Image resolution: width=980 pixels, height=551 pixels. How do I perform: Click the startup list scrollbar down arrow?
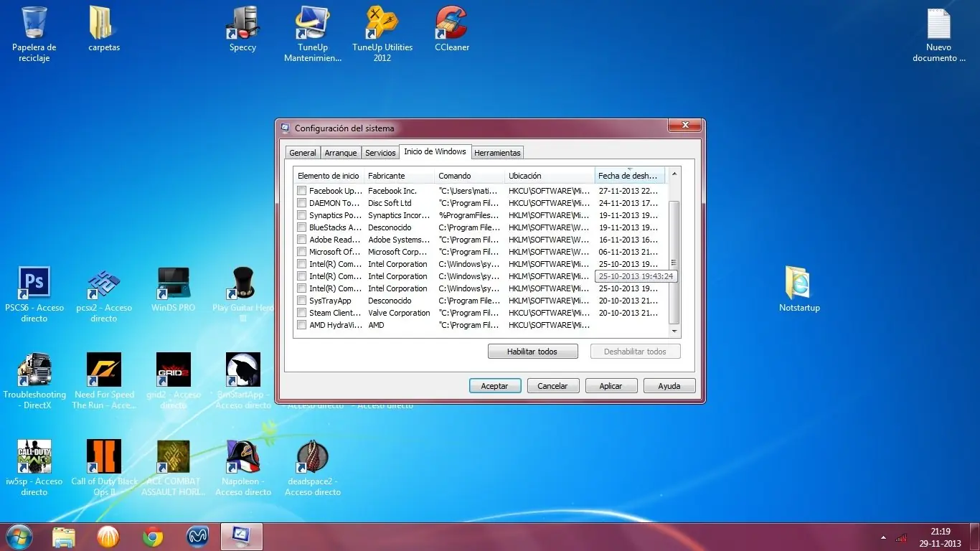(x=674, y=331)
